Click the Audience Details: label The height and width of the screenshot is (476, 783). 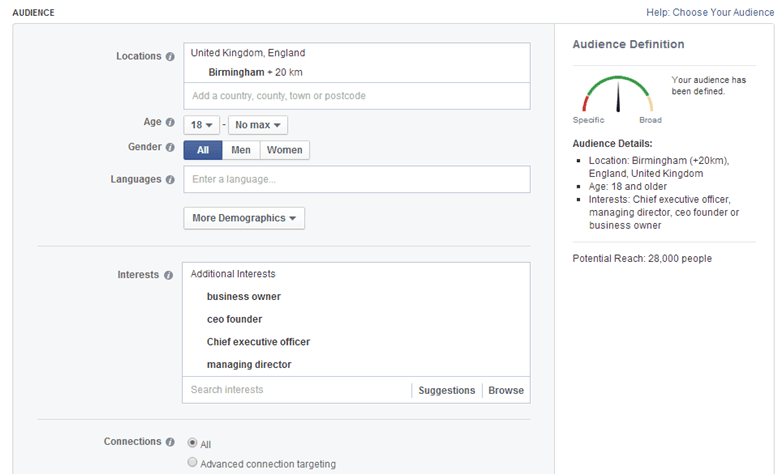612,143
